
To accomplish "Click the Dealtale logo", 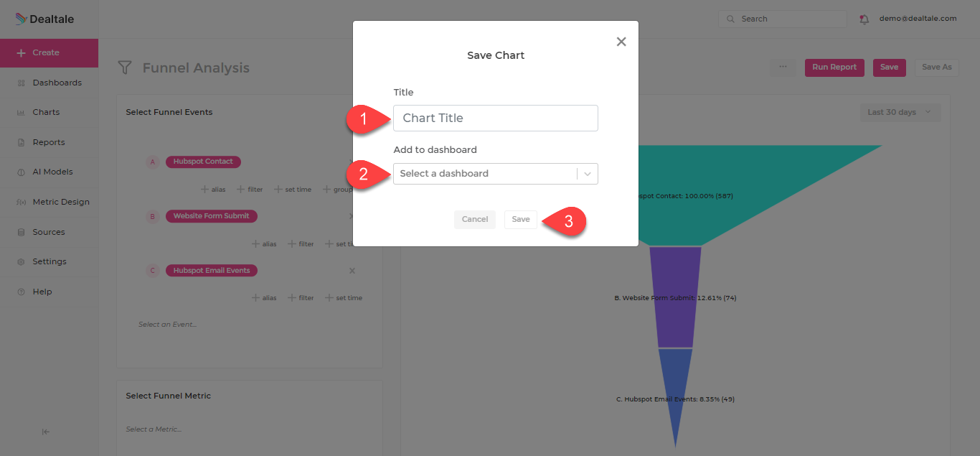I will pyautogui.click(x=44, y=19).
